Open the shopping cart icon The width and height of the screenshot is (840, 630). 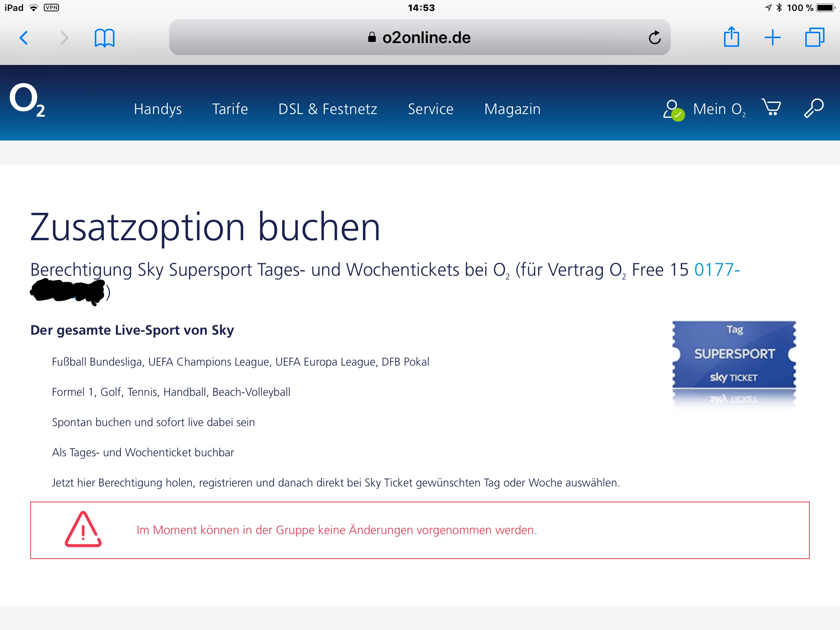click(x=771, y=108)
